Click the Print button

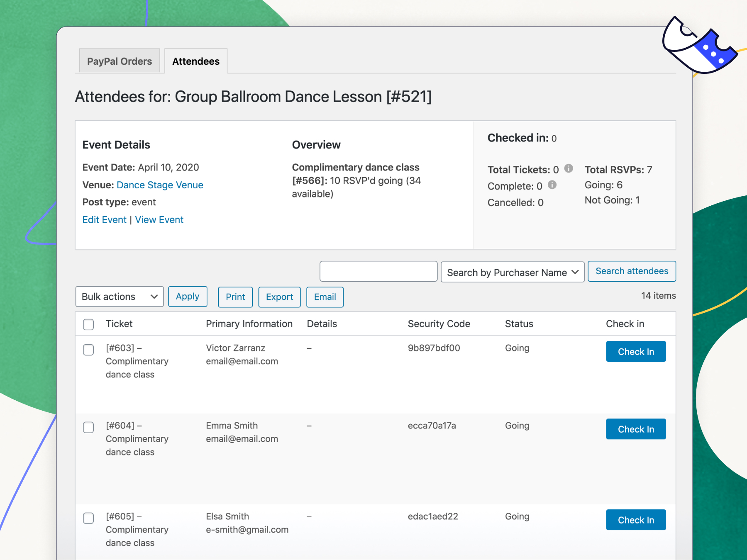235,297
